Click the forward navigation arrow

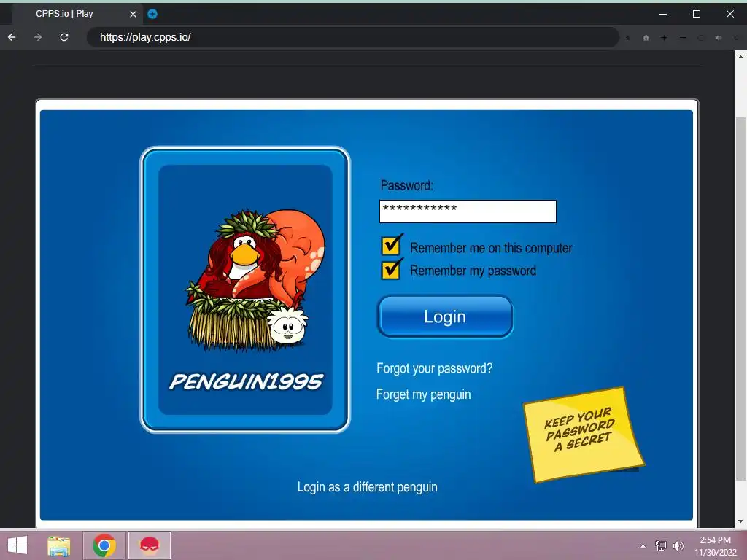tap(38, 37)
